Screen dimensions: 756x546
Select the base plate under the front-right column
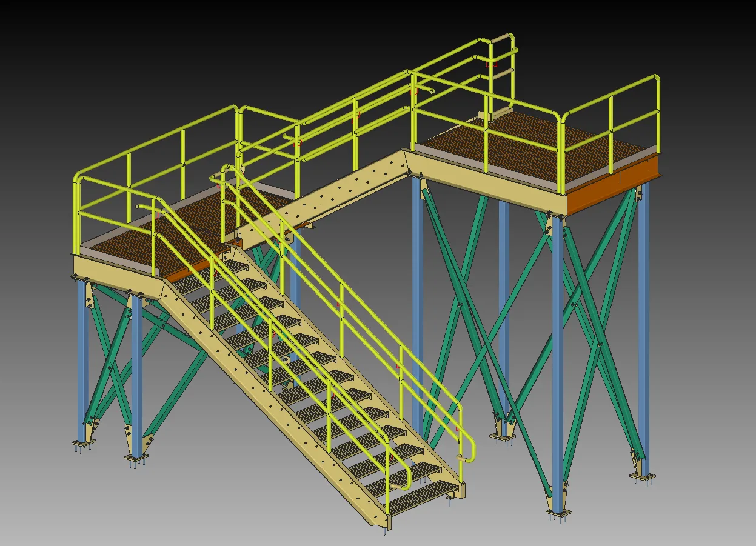[x=558, y=514]
